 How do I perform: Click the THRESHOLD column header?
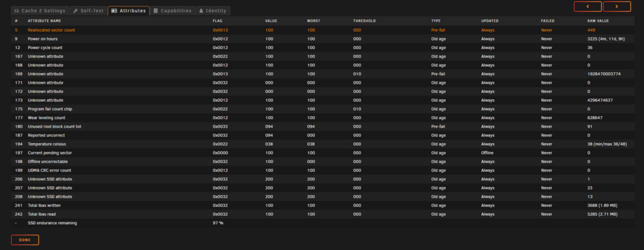pyautogui.click(x=365, y=21)
